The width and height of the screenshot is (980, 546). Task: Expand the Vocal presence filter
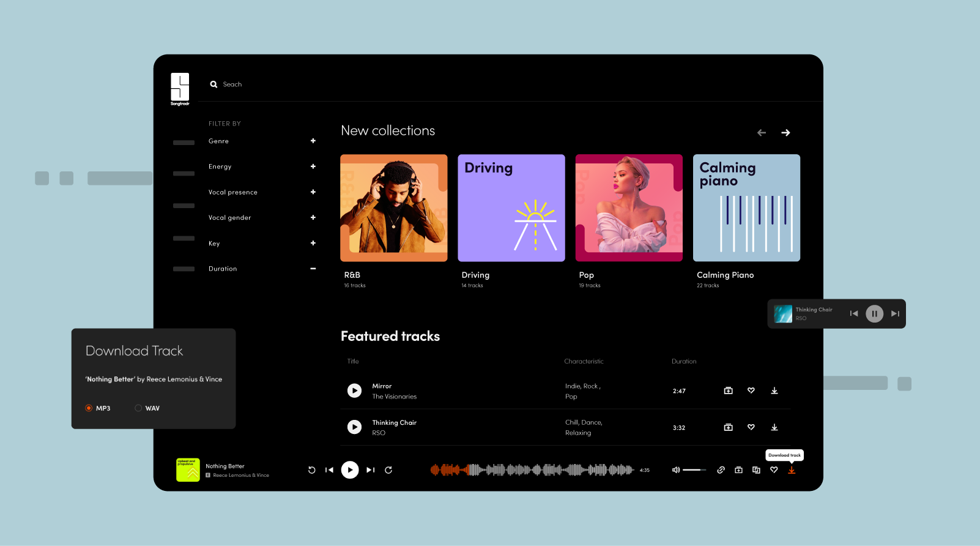pyautogui.click(x=313, y=192)
